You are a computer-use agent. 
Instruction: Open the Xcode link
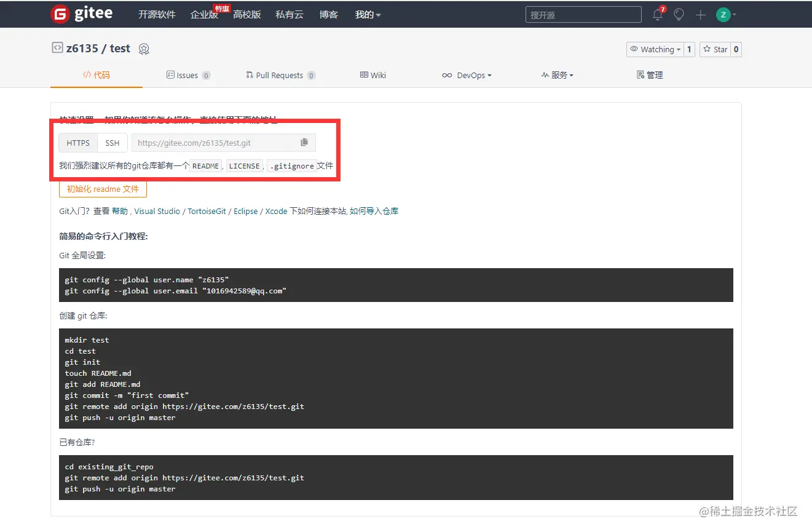pos(277,211)
